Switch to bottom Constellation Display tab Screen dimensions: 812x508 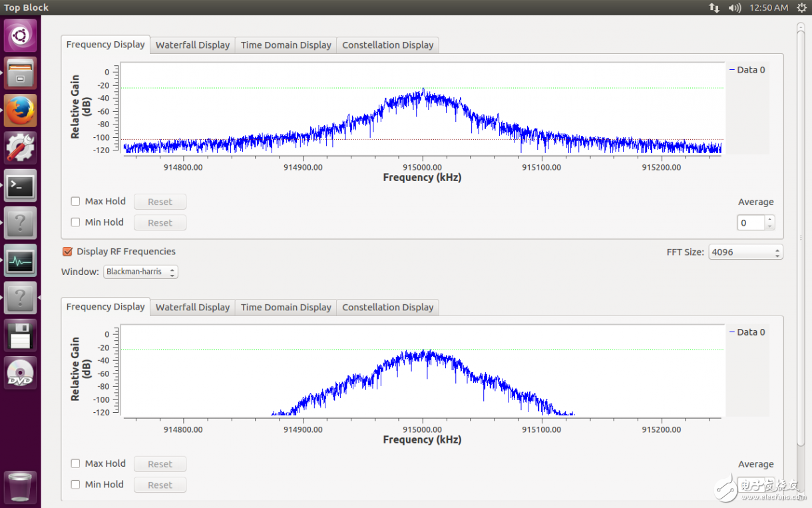pos(387,308)
